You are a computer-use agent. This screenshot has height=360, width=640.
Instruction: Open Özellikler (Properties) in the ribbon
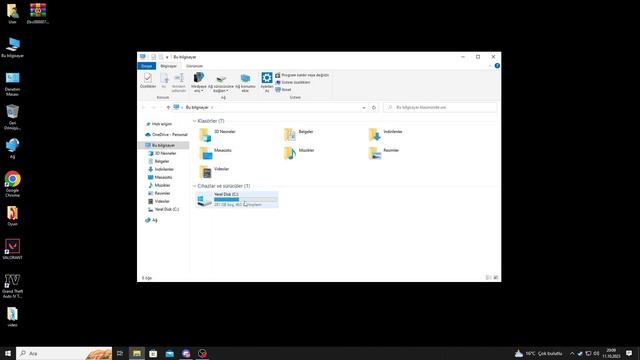[x=148, y=80]
